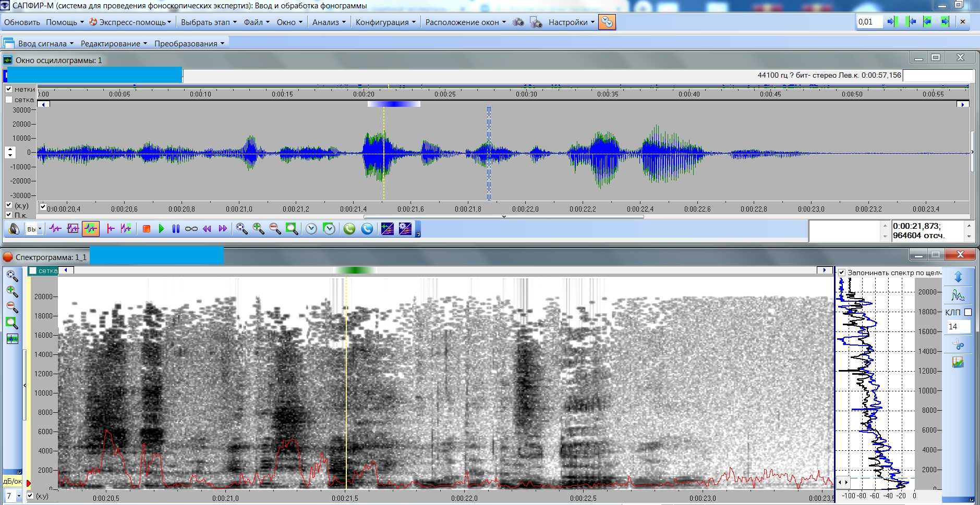Click the clock icon with green background
The height and width of the screenshot is (505, 980).
tap(329, 229)
